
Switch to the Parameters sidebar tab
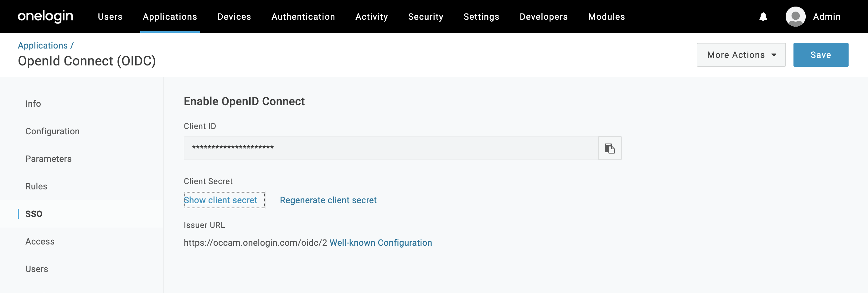click(x=49, y=159)
